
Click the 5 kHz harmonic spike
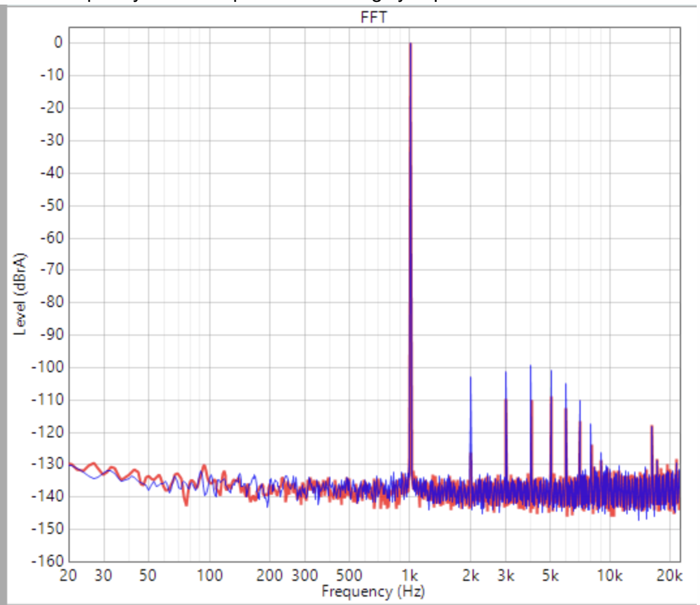pos(551,424)
